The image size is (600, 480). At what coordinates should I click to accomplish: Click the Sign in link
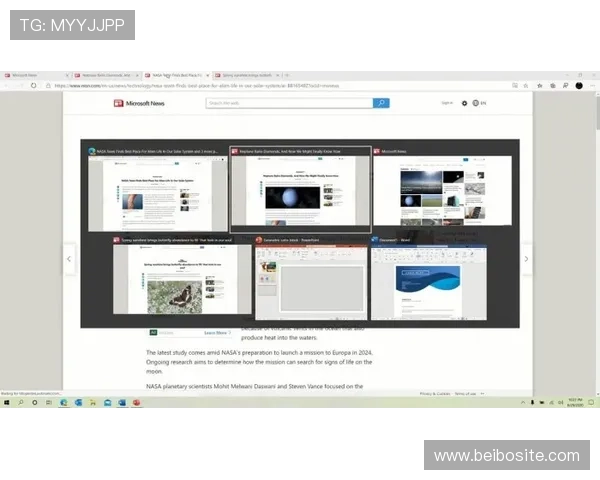446,103
